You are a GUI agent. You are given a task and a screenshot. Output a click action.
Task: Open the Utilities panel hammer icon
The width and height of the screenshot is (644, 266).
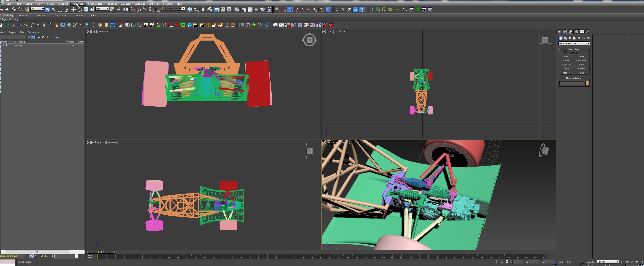(588, 32)
